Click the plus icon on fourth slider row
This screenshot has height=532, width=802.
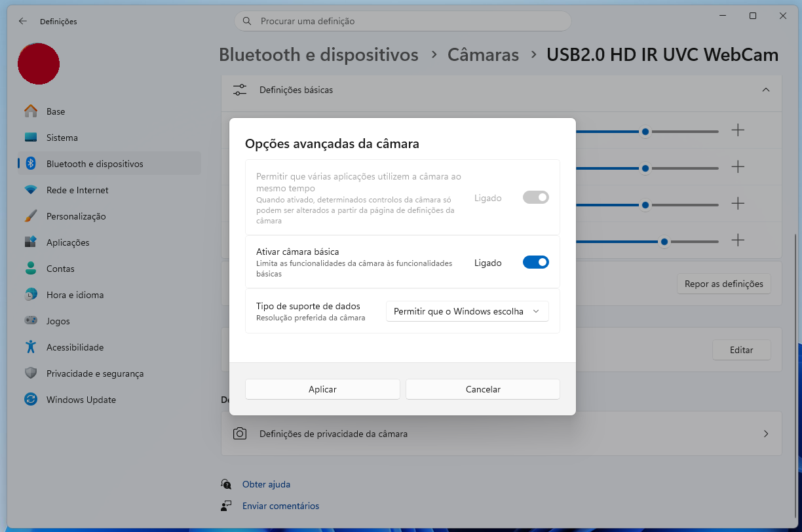coord(738,240)
